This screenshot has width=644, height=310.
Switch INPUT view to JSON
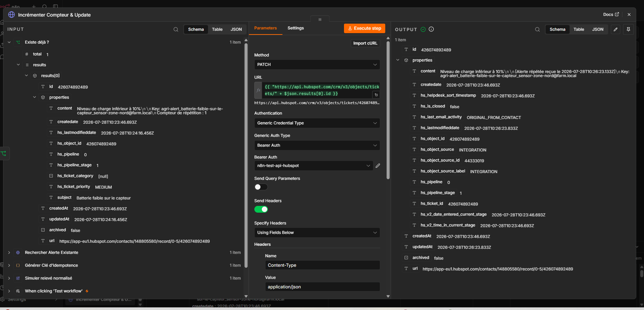[x=236, y=29]
